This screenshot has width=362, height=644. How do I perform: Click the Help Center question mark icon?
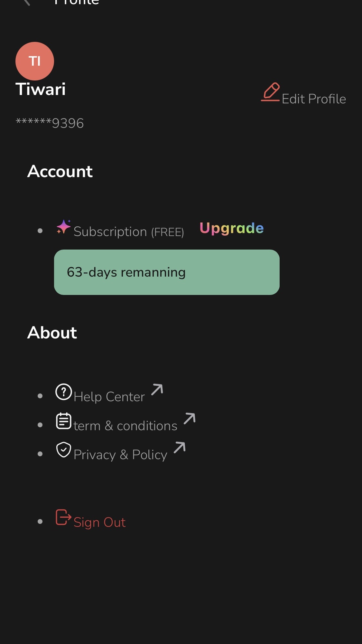tap(64, 392)
